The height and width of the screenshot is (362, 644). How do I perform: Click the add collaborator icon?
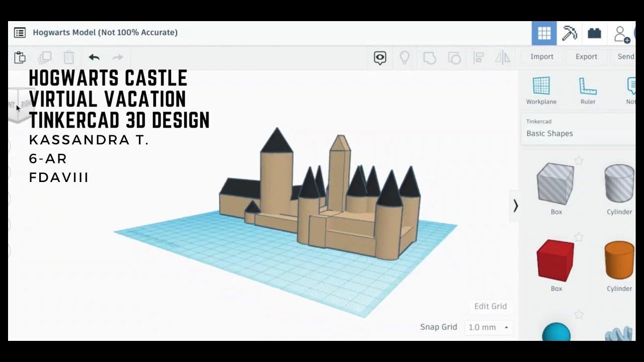pyautogui.click(x=621, y=33)
